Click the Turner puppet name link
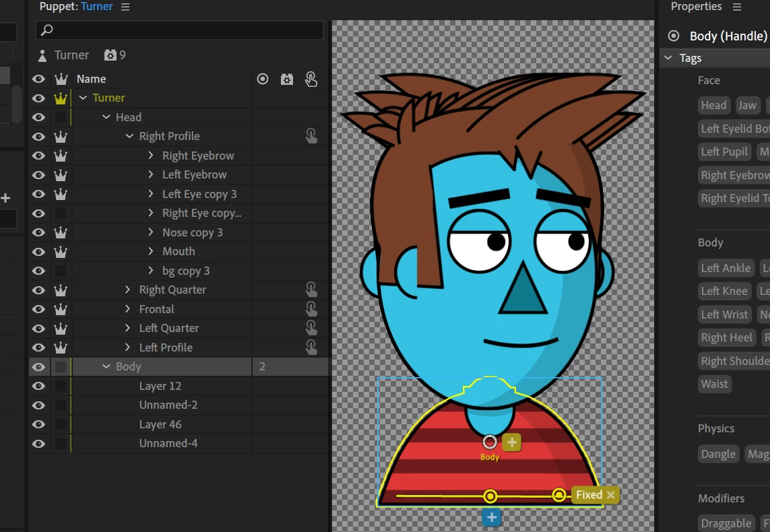The height and width of the screenshot is (532, 770). tap(97, 6)
